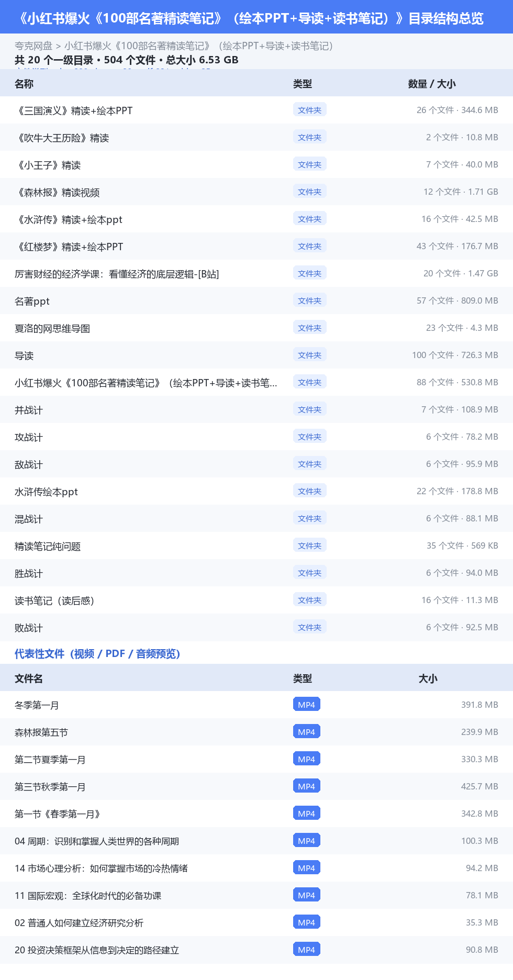Open the 精读笔记纯问题 folder

tap(48, 546)
